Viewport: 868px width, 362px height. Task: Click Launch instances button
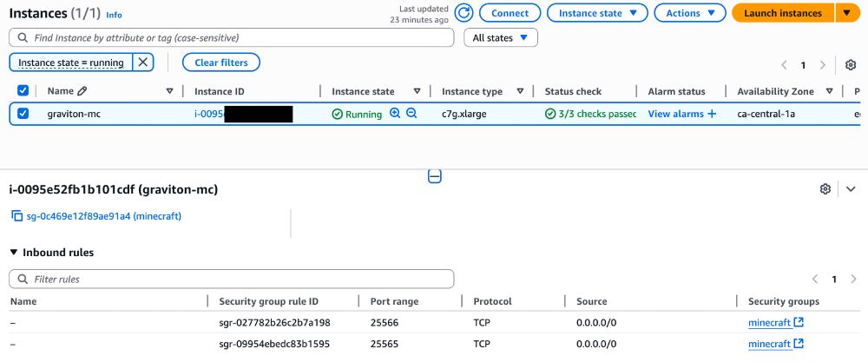(783, 13)
